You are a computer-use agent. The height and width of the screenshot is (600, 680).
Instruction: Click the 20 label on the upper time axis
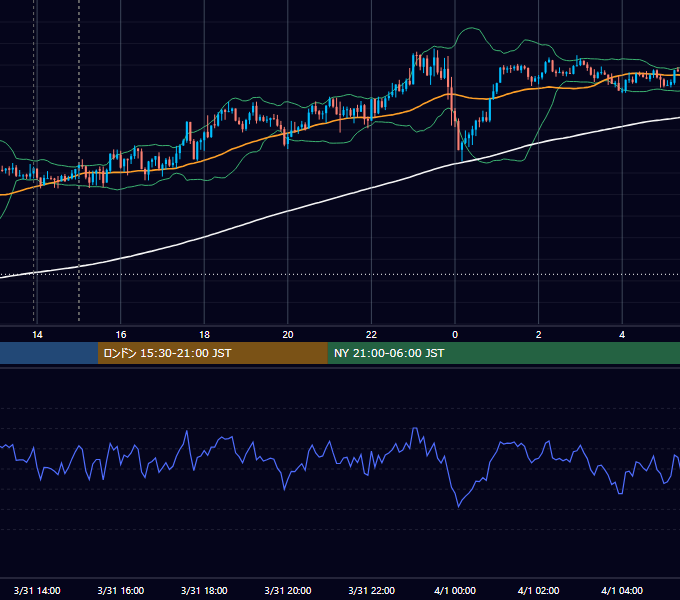288,335
